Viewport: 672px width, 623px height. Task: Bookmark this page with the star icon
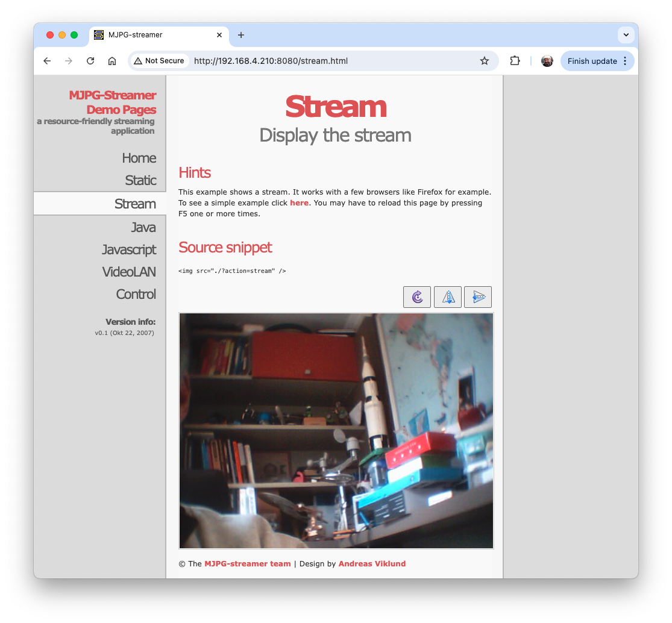tap(485, 61)
